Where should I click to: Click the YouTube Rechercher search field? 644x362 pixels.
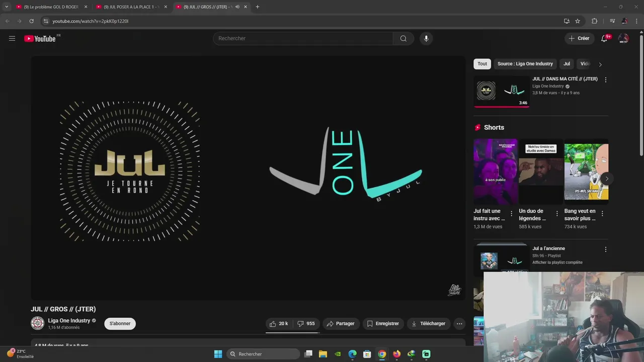303,39
